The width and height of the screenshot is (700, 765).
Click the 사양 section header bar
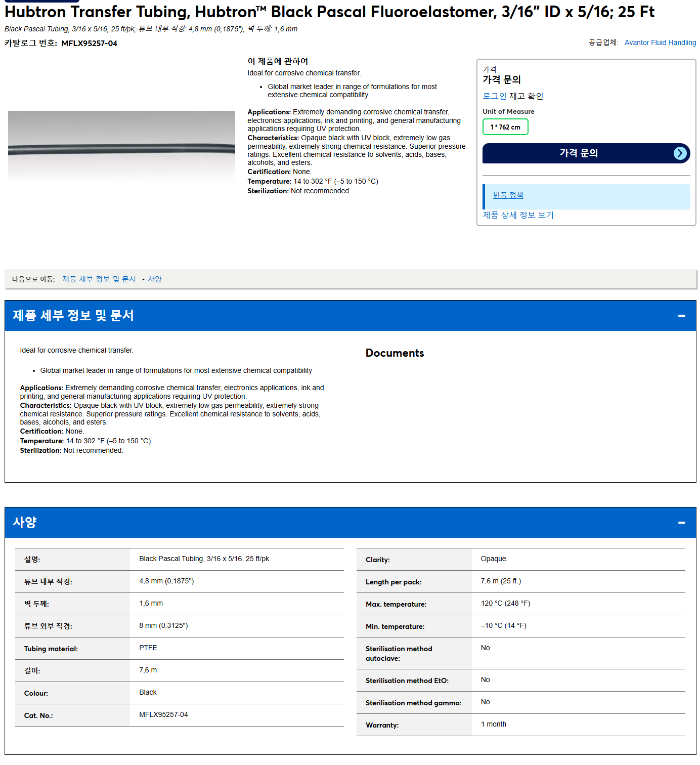click(350, 523)
